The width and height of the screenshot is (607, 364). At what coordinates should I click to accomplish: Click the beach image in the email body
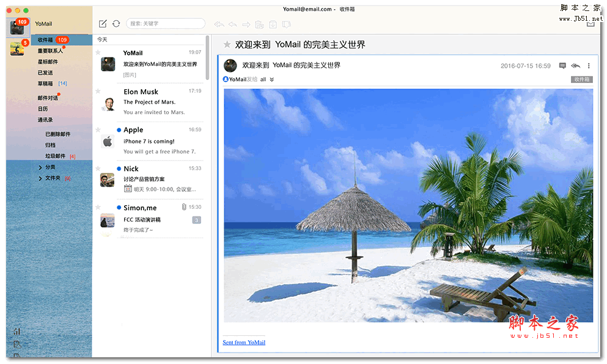point(408,205)
